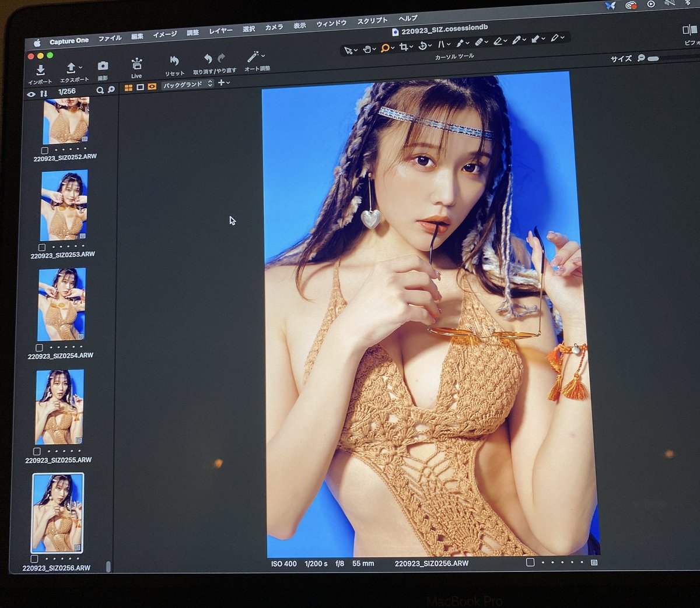
Task: Select thumbnail 220923_SIZ0254.ARW
Action: click(62, 304)
